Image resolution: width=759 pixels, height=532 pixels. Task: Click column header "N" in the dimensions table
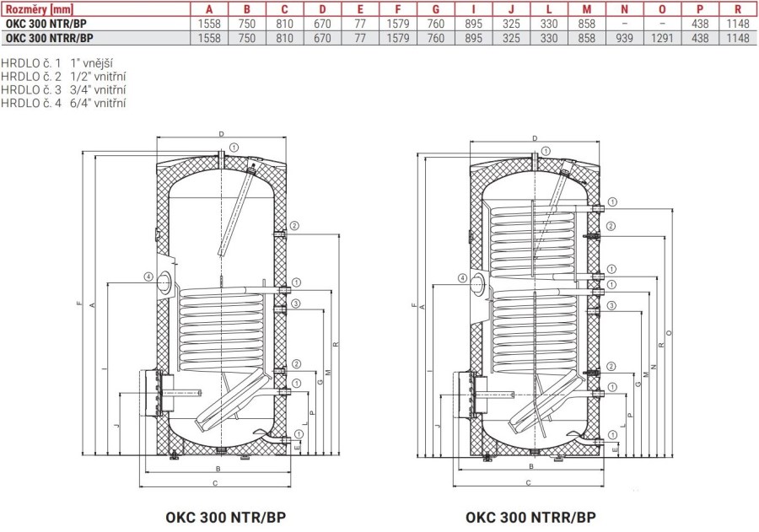tap(624, 9)
